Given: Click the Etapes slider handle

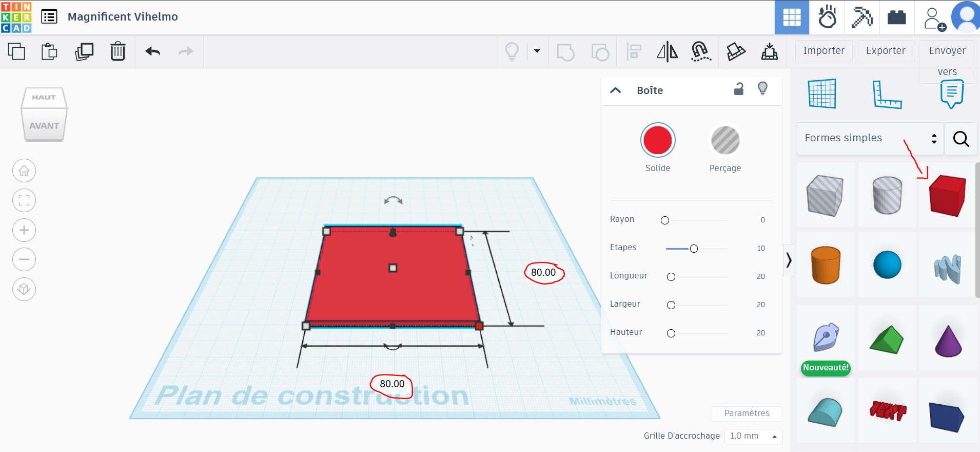Looking at the screenshot, I should tap(694, 249).
